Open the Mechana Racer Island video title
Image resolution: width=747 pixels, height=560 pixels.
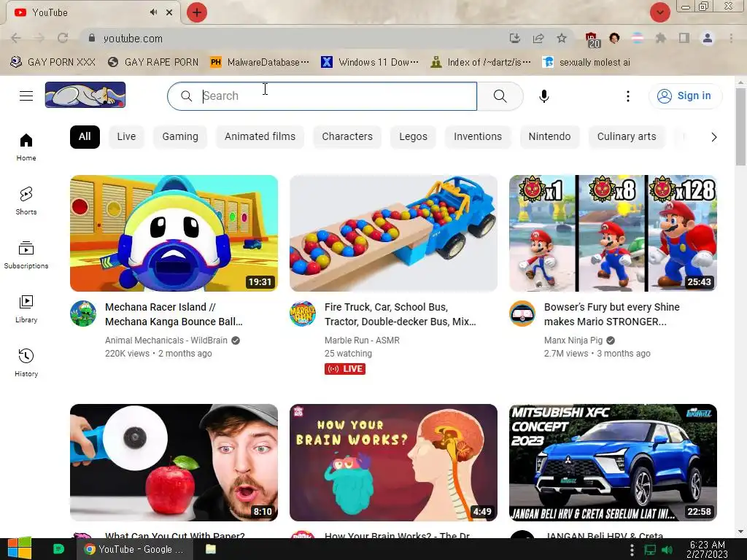(174, 314)
